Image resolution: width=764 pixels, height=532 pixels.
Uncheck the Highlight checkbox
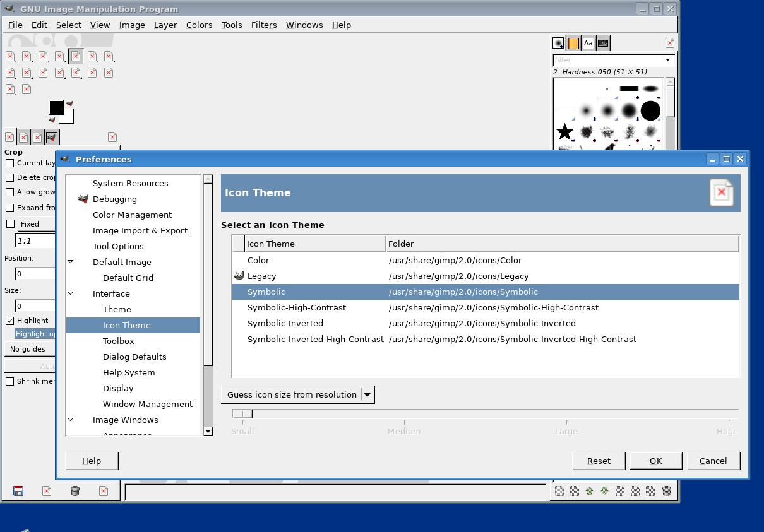[10, 321]
